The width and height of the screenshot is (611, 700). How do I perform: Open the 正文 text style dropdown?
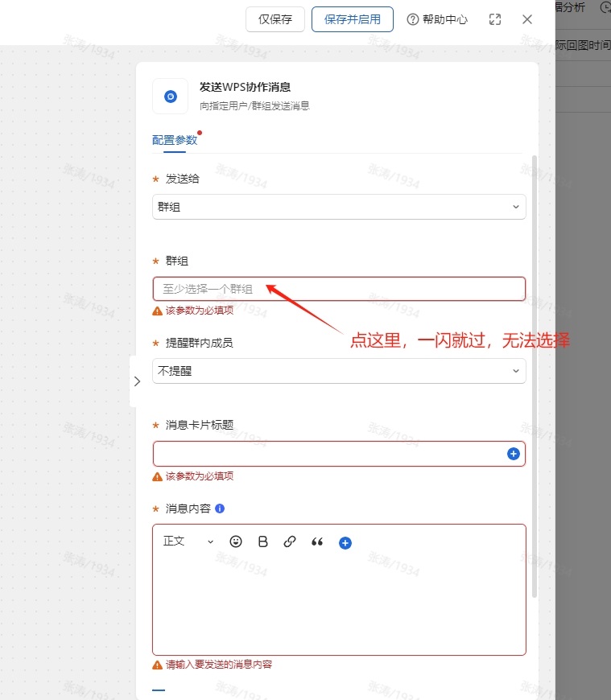pyautogui.click(x=188, y=541)
